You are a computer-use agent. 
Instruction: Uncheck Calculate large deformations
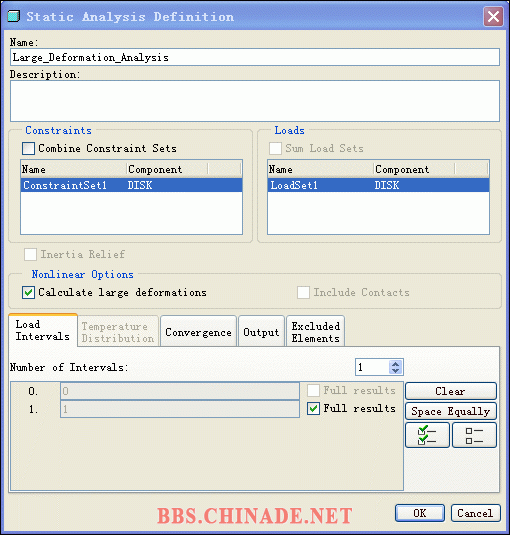pos(29,292)
